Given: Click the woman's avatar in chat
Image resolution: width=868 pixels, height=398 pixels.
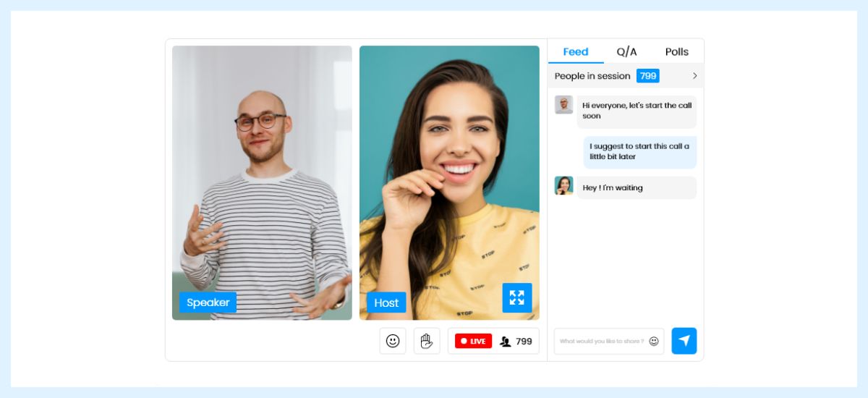Looking at the screenshot, I should click(x=563, y=186).
